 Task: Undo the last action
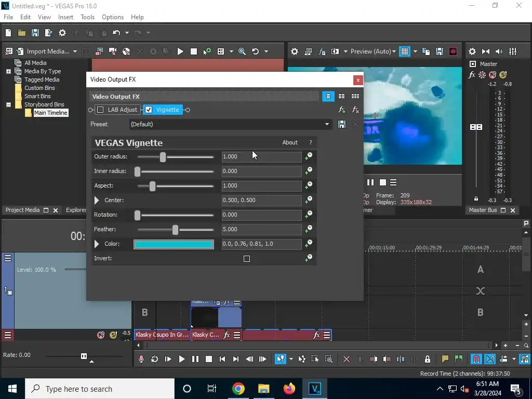click(x=116, y=33)
